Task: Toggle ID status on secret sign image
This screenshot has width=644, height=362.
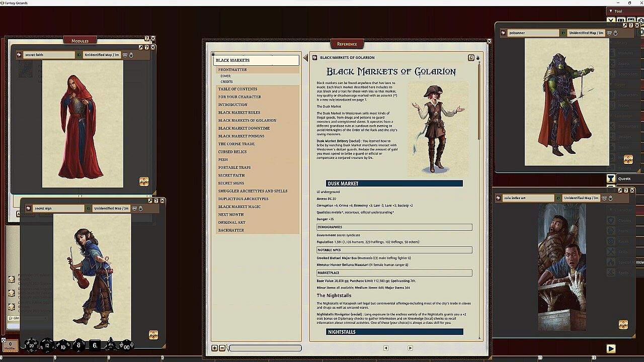Action: click(89, 208)
